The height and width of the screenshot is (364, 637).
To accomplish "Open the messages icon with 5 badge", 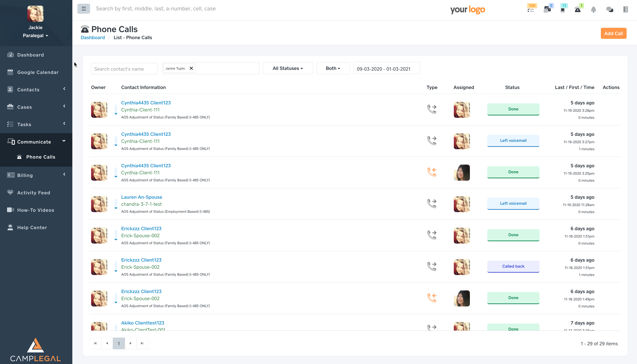I will 547,10.
